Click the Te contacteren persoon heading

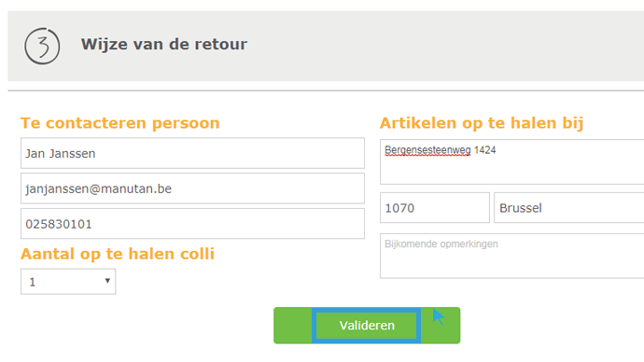click(119, 123)
